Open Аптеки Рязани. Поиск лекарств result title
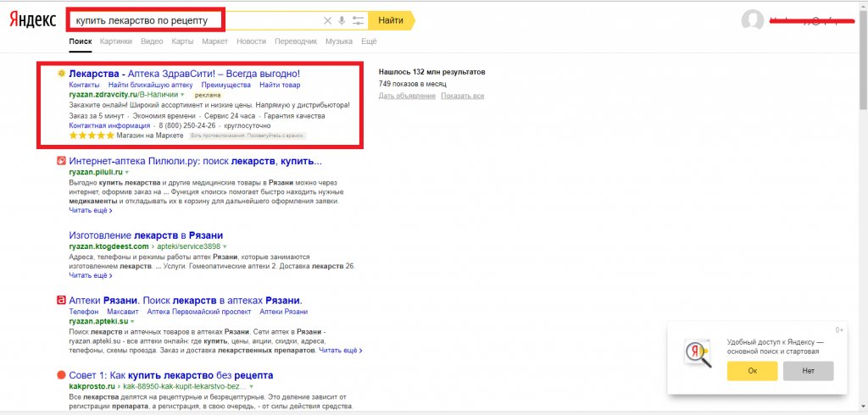The image size is (868, 415). pos(186,301)
